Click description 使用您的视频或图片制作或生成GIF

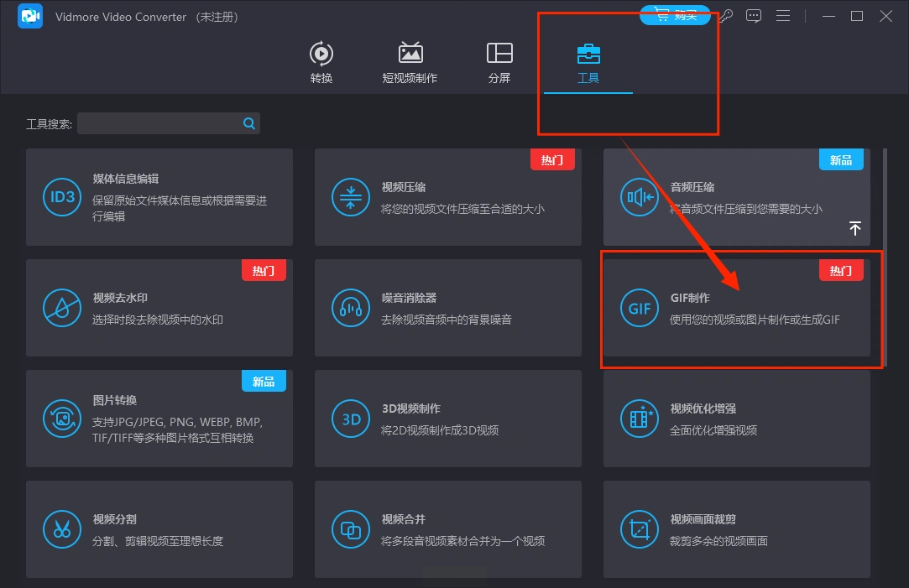click(x=755, y=320)
